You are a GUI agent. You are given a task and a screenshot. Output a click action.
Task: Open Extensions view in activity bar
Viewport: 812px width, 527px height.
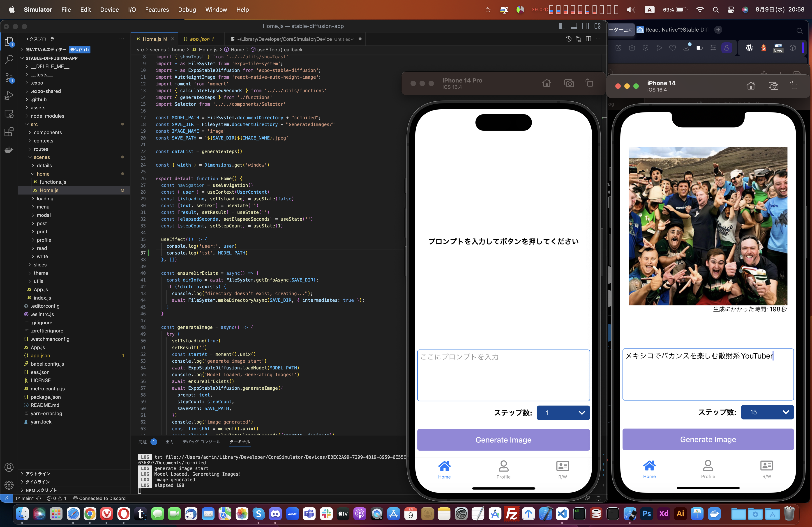click(9, 132)
